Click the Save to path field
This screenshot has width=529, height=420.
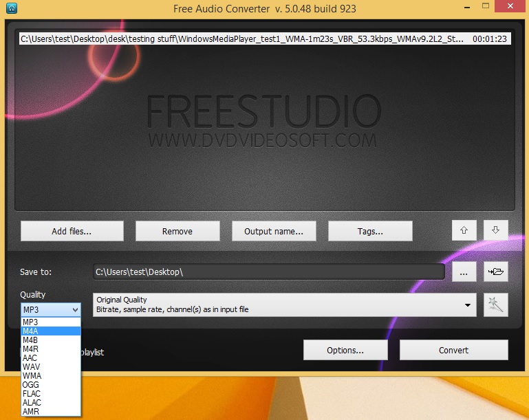click(268, 272)
